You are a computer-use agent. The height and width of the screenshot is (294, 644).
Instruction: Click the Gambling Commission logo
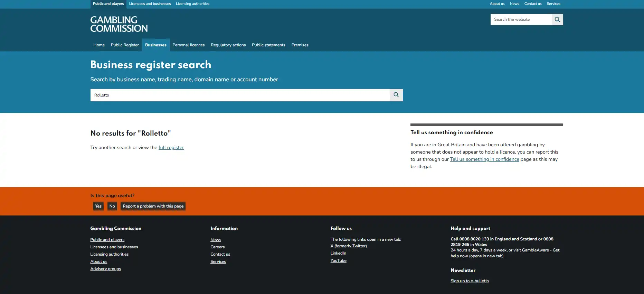[119, 24]
